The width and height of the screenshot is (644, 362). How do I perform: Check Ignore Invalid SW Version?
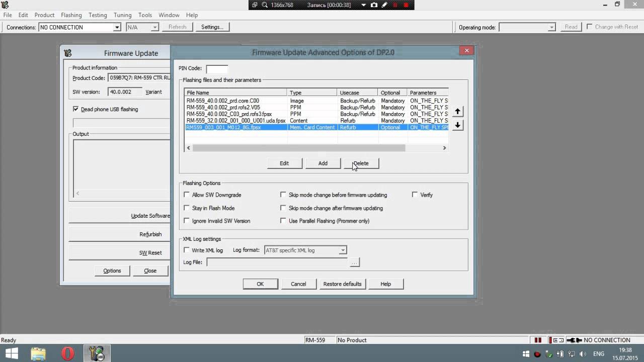tap(187, 221)
